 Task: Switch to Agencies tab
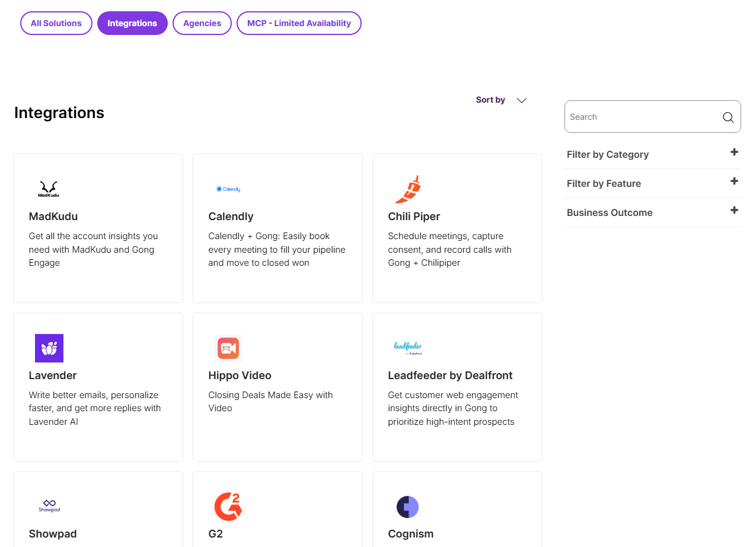[202, 23]
